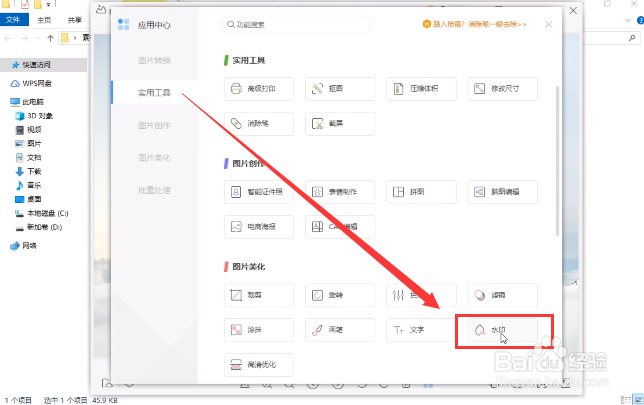Open the 3D 对象 folder
The height and width of the screenshot is (405, 644).
34,116
